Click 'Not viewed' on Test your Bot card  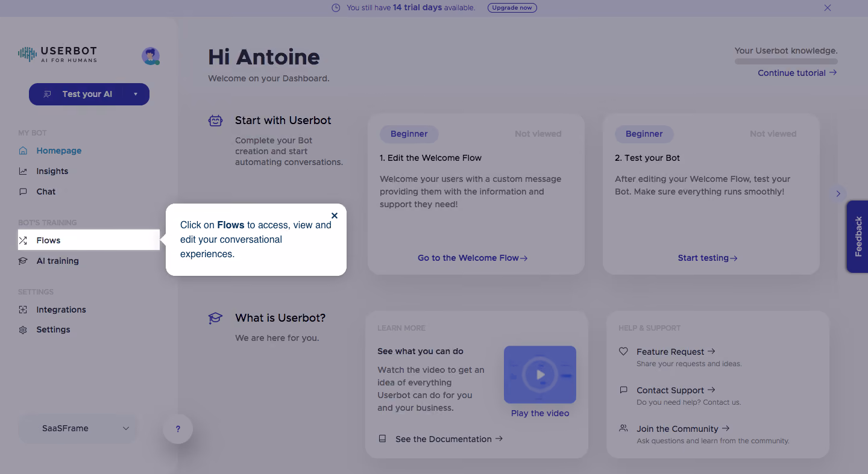pos(773,134)
